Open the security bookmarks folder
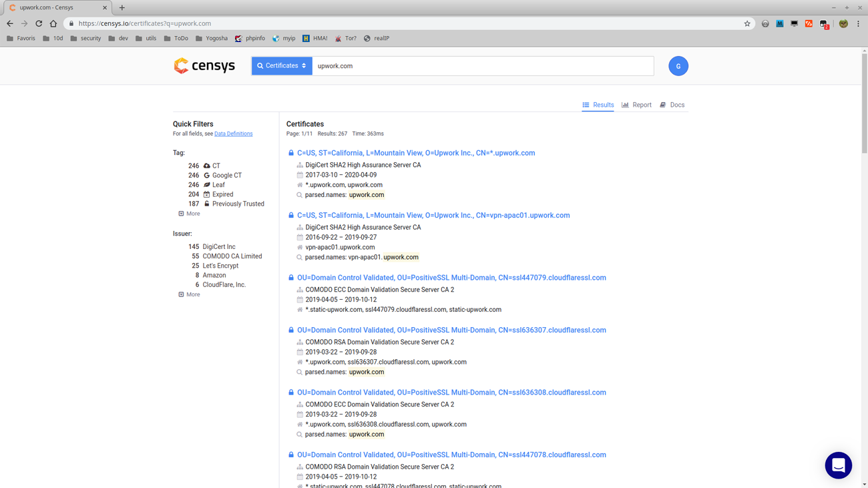The height and width of the screenshot is (488, 868). click(85, 38)
